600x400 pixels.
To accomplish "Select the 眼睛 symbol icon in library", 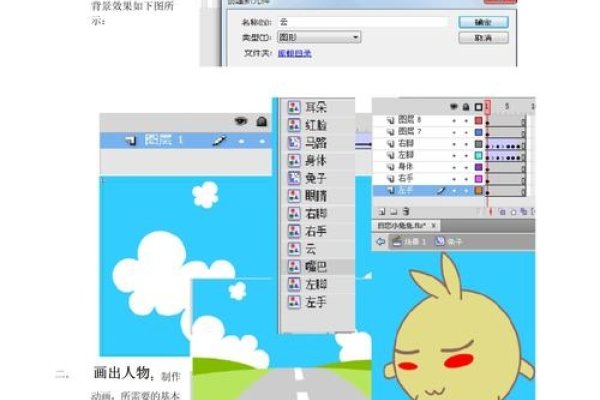I will tap(294, 196).
